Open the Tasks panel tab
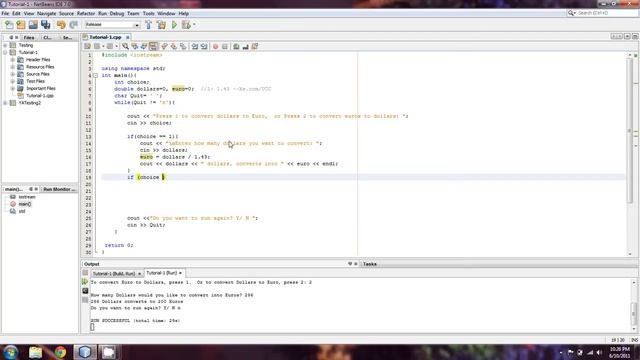The width and height of the screenshot is (640, 360). point(370,264)
